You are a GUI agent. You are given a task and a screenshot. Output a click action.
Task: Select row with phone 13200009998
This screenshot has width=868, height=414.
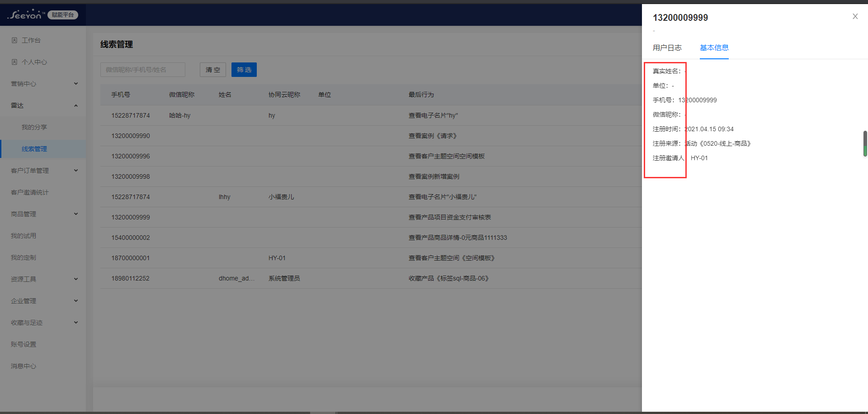click(371, 176)
